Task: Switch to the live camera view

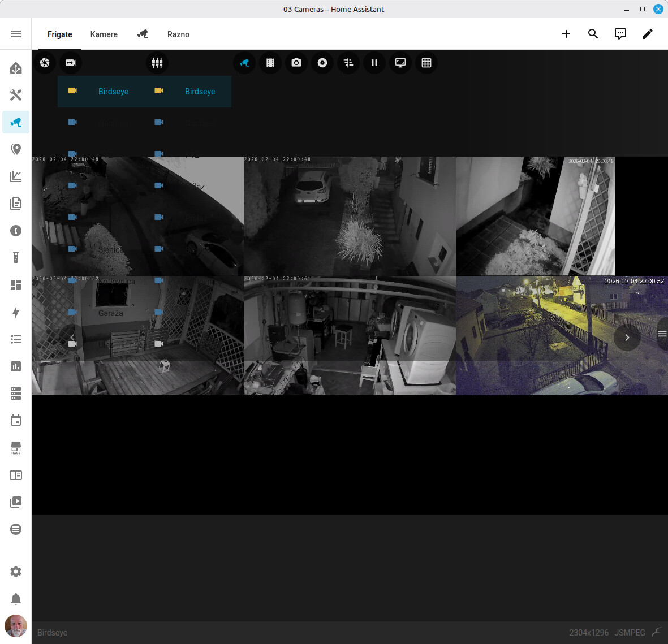Action: pos(244,63)
